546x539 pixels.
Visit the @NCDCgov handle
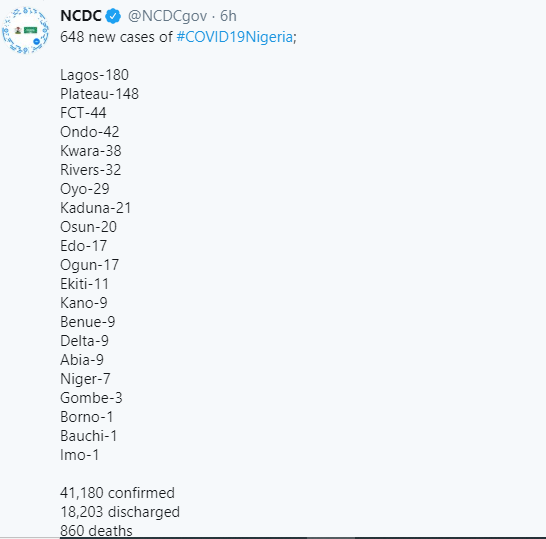point(167,16)
